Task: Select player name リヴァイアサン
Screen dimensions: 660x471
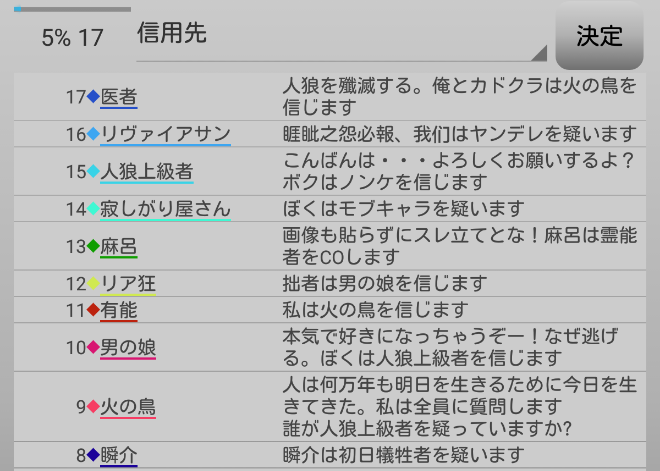Action: coord(166,134)
